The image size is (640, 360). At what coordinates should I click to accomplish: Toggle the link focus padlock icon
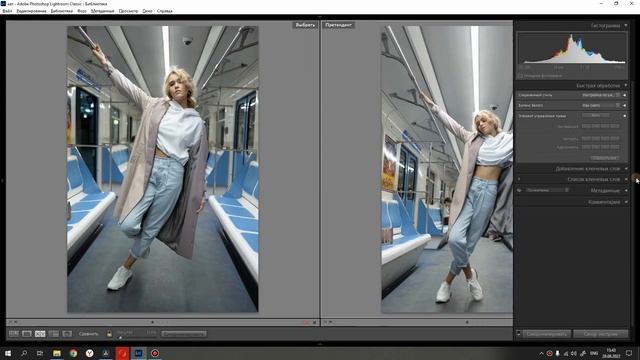pos(109,334)
